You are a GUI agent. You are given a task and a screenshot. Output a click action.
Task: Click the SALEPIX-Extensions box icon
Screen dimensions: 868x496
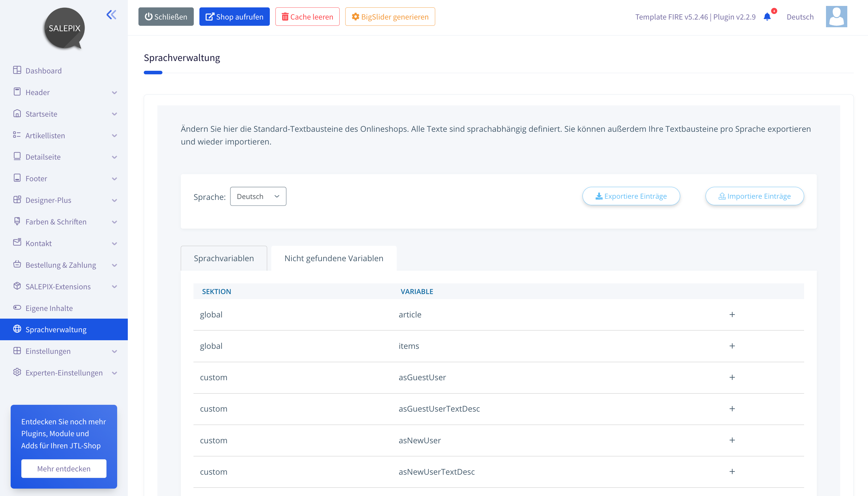(x=17, y=286)
